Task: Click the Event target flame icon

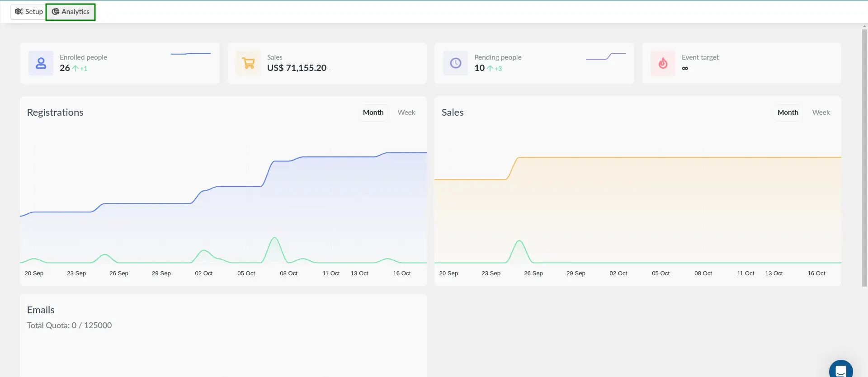Action: [663, 63]
